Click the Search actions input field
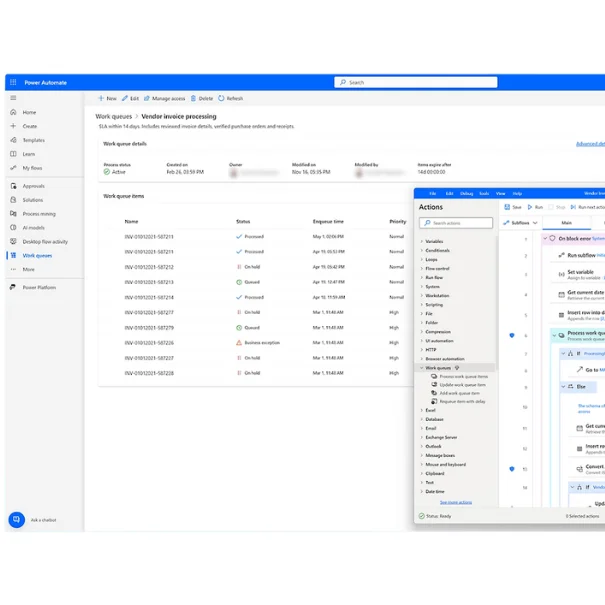 (x=456, y=223)
